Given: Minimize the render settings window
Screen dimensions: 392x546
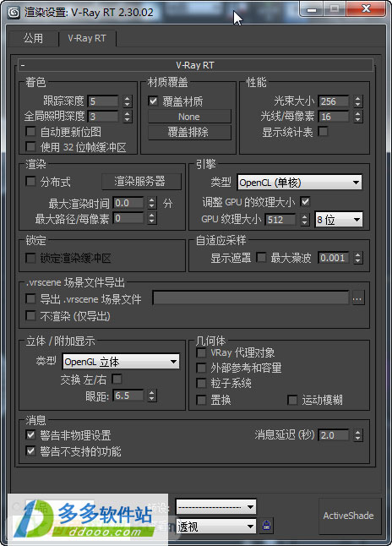Looking at the screenshot, I should (312, 10).
